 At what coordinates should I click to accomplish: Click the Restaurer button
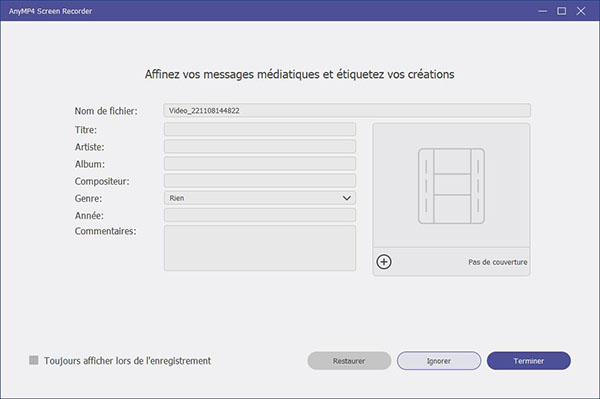click(349, 361)
